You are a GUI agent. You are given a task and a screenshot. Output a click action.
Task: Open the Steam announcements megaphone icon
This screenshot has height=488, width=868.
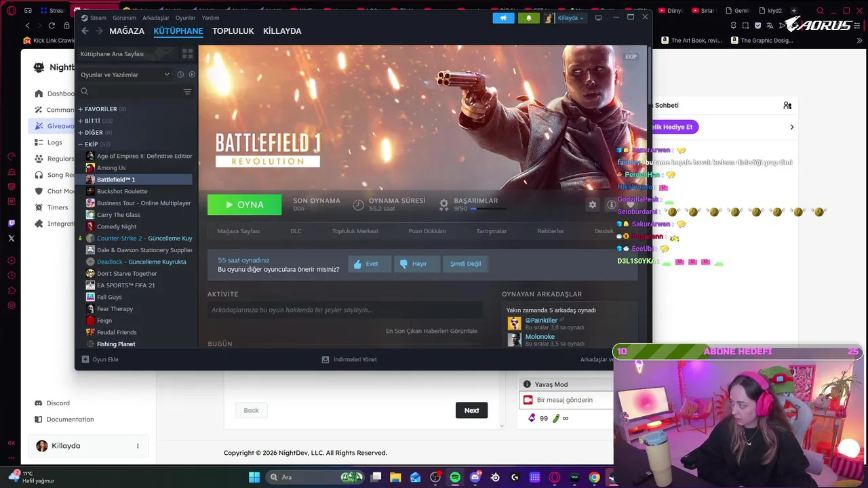(x=503, y=18)
